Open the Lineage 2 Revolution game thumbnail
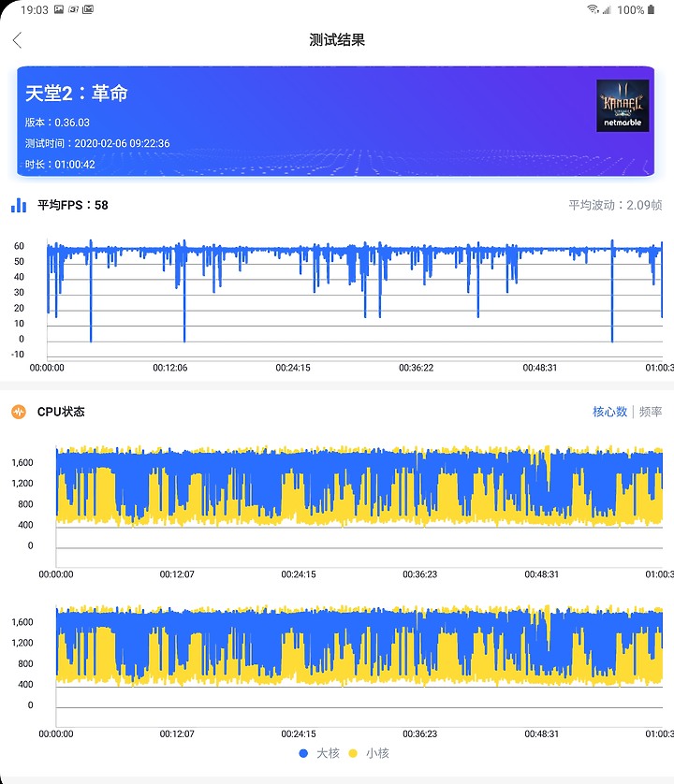The width and height of the screenshot is (674, 784). (x=623, y=106)
